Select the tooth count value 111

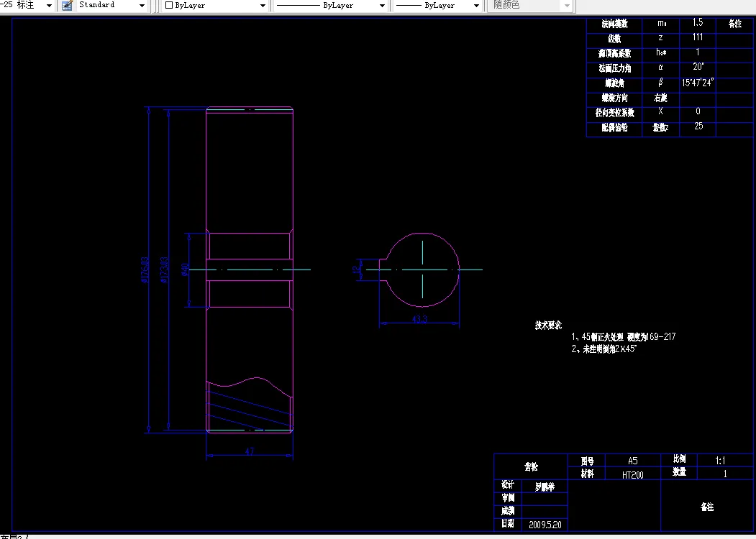point(697,37)
